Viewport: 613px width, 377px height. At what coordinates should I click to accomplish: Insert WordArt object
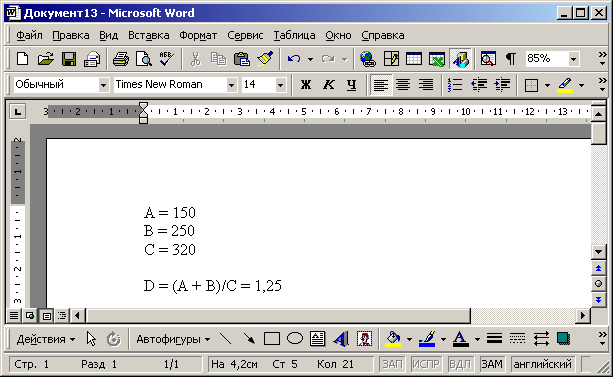[341, 339]
